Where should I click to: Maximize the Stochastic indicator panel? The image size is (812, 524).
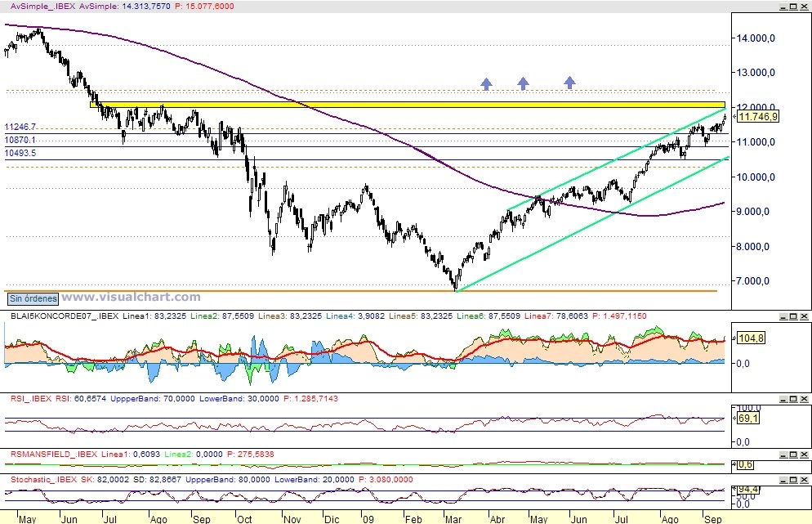[794, 480]
